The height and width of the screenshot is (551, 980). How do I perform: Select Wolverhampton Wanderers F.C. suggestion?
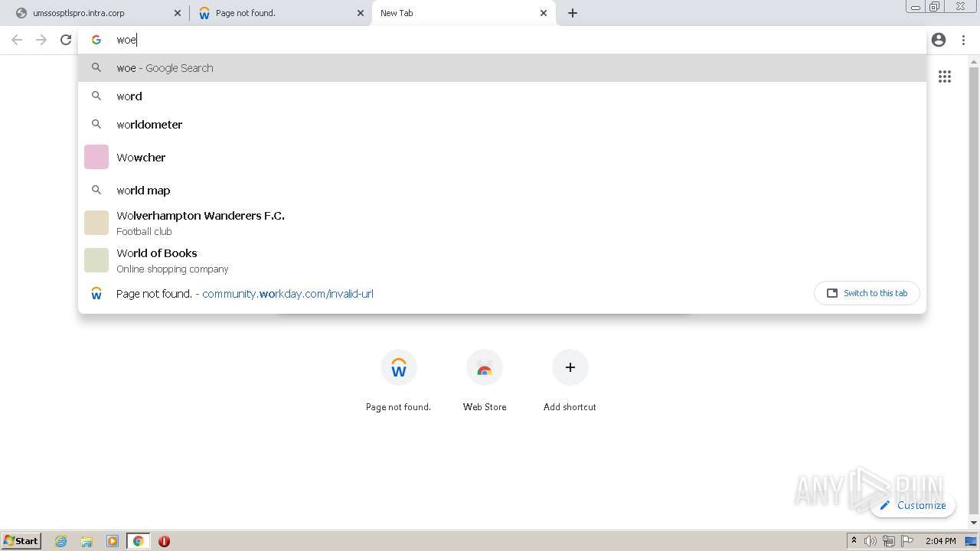(501, 223)
